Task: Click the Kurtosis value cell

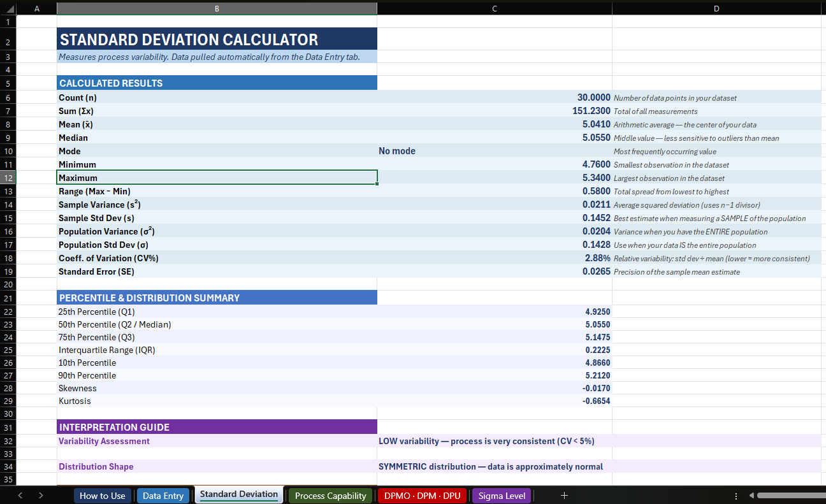Action: coord(495,401)
